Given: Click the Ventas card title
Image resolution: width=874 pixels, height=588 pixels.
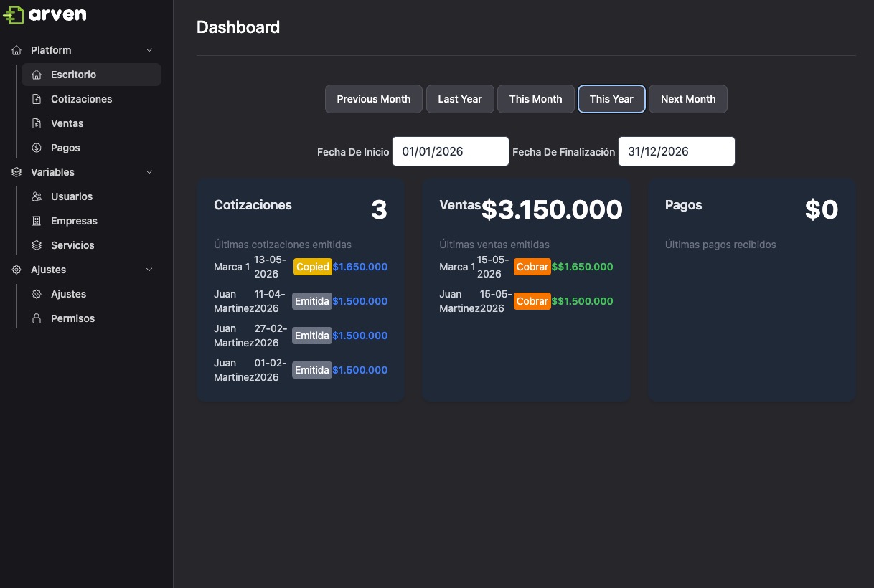Looking at the screenshot, I should (460, 205).
